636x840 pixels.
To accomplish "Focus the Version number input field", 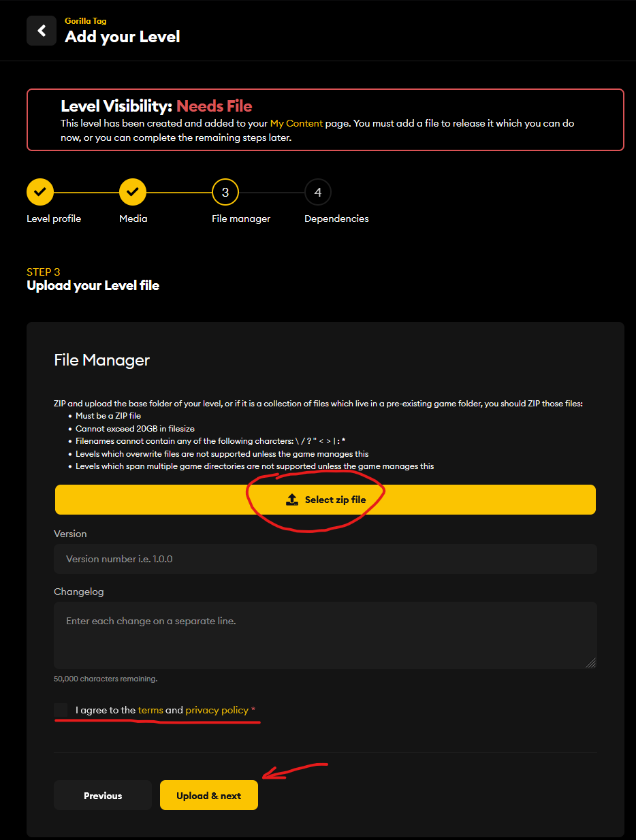I will tap(325, 559).
